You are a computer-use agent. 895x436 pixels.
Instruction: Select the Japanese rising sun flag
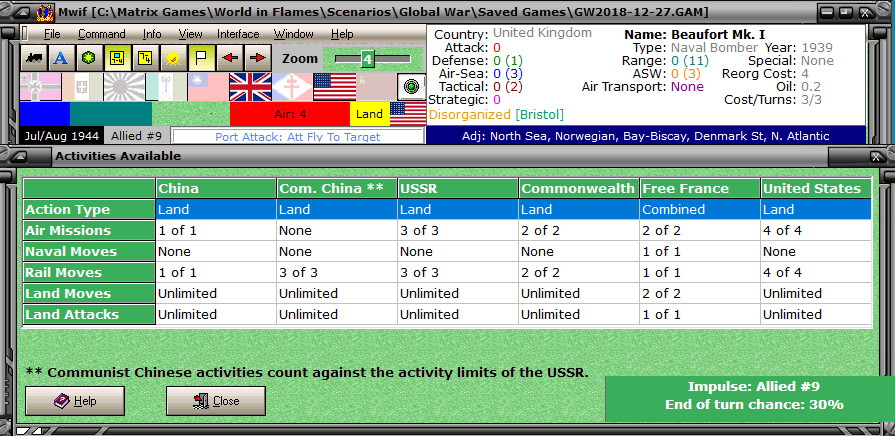click(124, 87)
